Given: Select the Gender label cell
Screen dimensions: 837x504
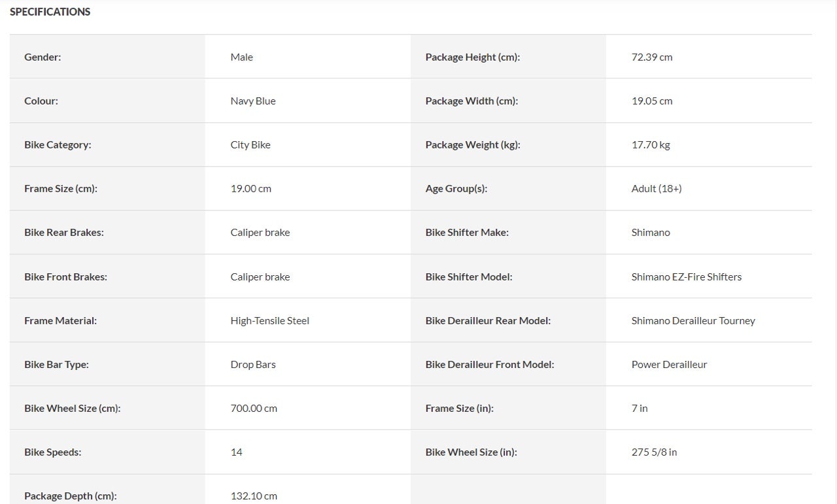Looking at the screenshot, I should pos(107,57).
